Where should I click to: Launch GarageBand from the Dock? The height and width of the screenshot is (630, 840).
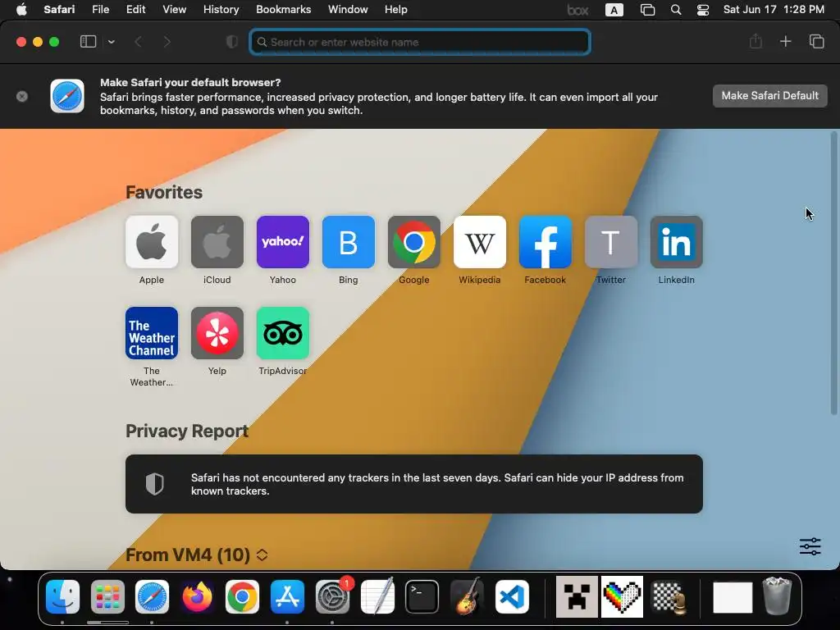(467, 596)
